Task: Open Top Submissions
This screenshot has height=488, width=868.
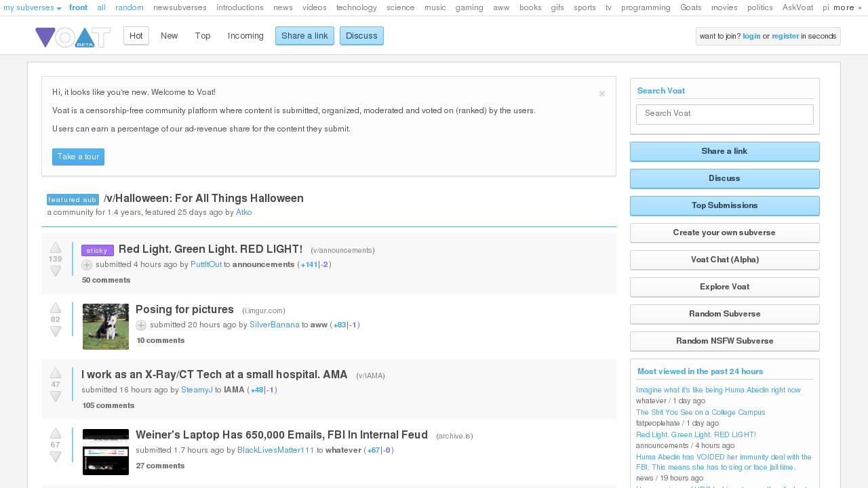Action: coord(725,206)
